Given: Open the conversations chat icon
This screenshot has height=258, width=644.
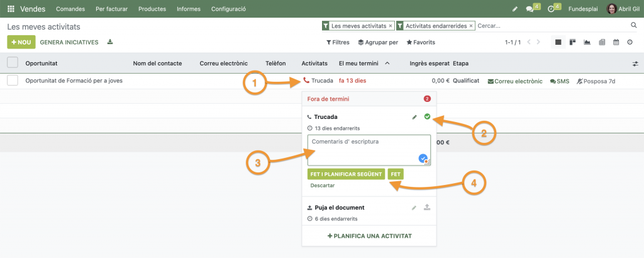Looking at the screenshot, I should [x=530, y=9].
